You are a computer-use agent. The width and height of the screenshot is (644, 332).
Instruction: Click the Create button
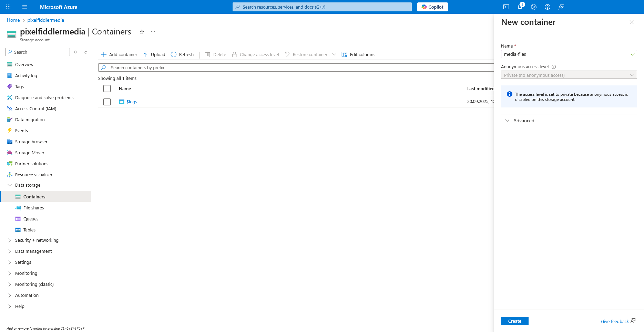coord(514,321)
